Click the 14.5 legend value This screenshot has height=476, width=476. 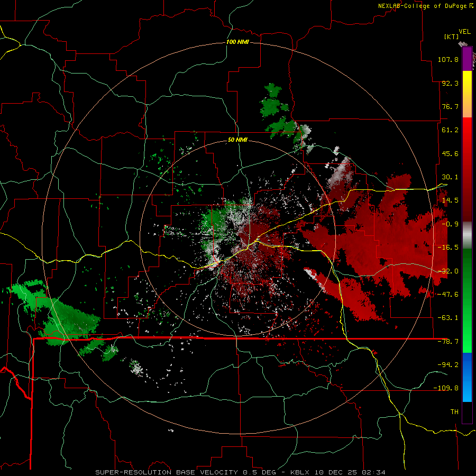coord(450,200)
